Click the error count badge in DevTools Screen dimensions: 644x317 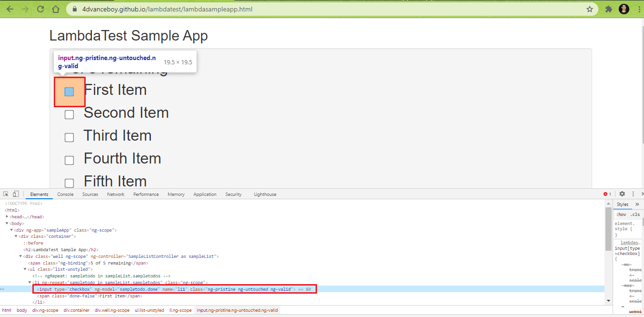coord(606,194)
